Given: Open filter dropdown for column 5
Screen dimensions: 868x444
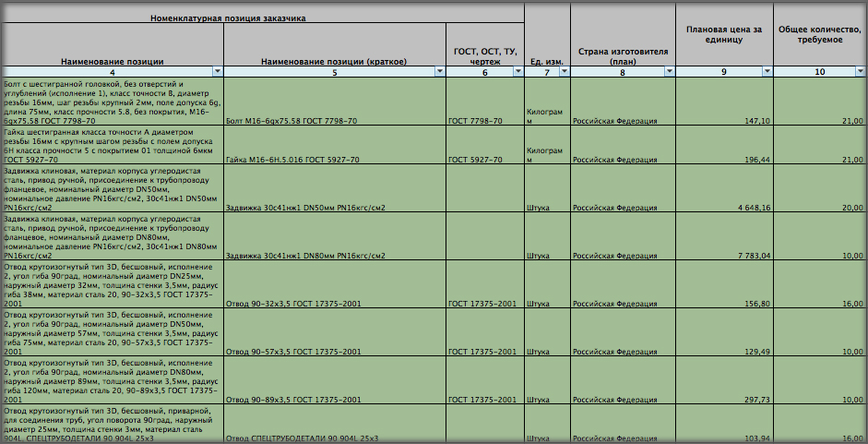Looking at the screenshot, I should point(439,71).
